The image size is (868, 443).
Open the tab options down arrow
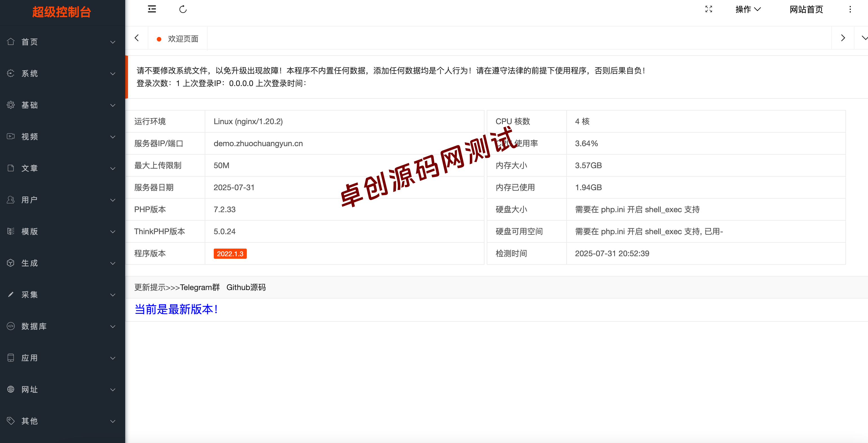tap(864, 38)
